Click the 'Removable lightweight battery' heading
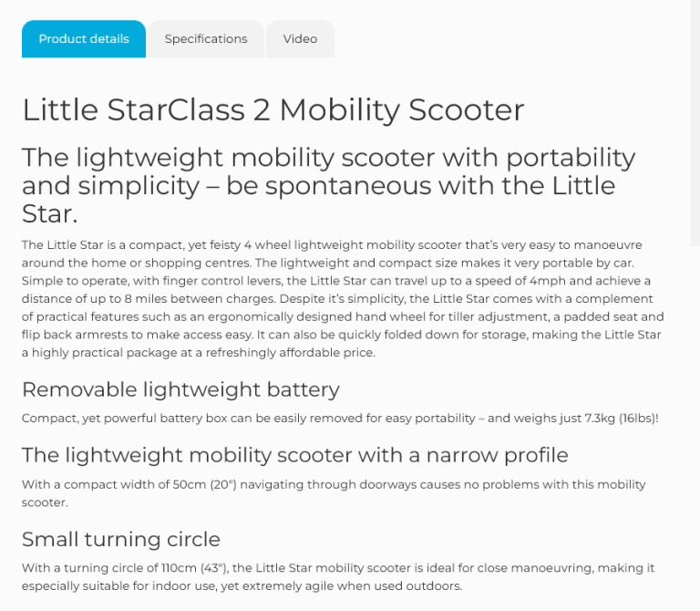This screenshot has width=700, height=611. 180,389
